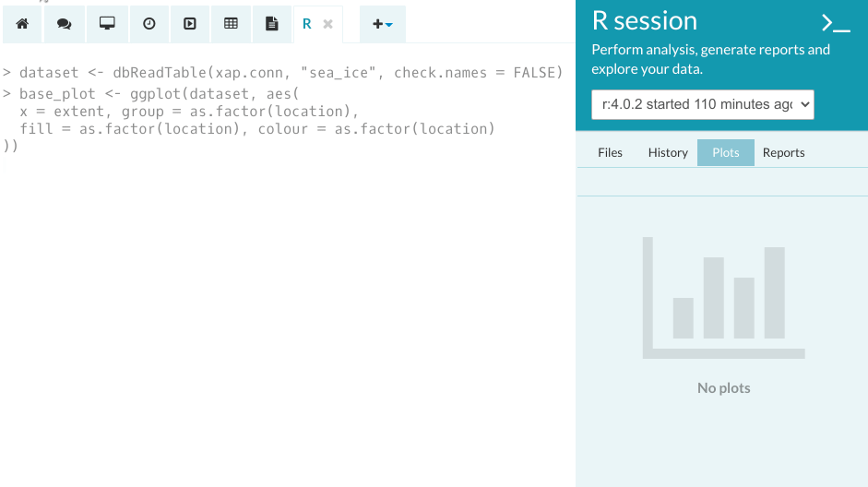Click the terminal prompt icon in header
The width and height of the screenshot is (868, 487).
click(x=835, y=23)
